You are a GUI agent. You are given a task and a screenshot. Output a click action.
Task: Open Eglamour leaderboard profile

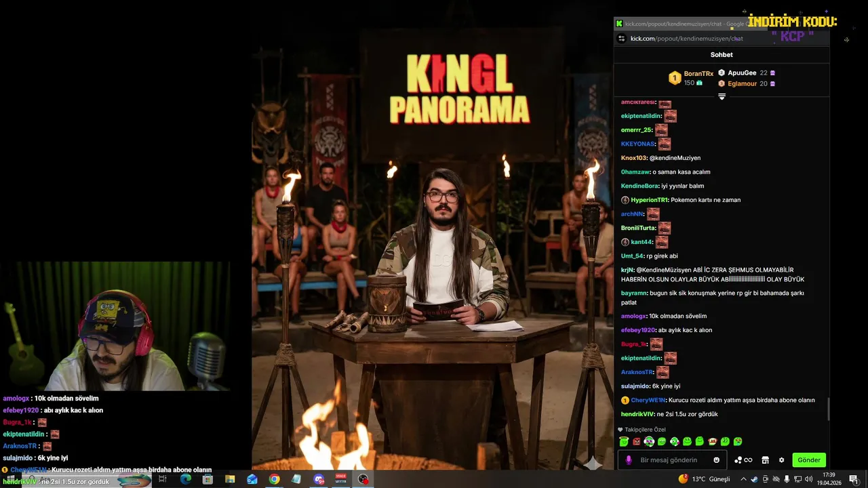742,83
